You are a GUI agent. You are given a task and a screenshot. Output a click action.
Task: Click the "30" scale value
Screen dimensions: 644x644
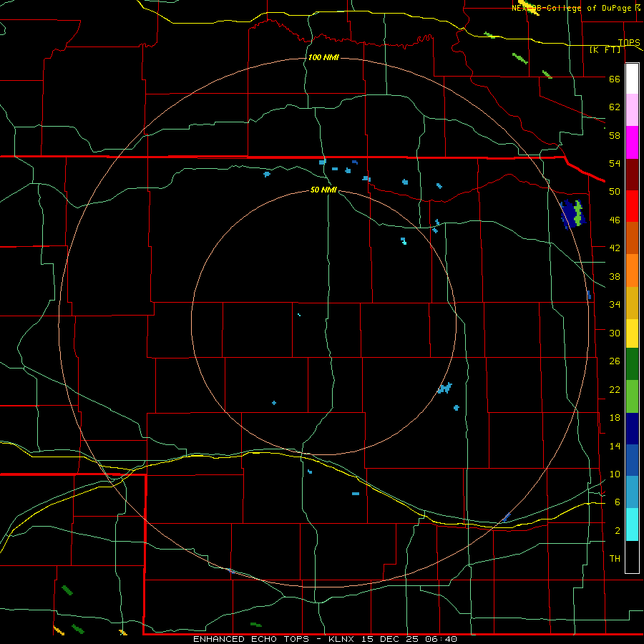[615, 333]
